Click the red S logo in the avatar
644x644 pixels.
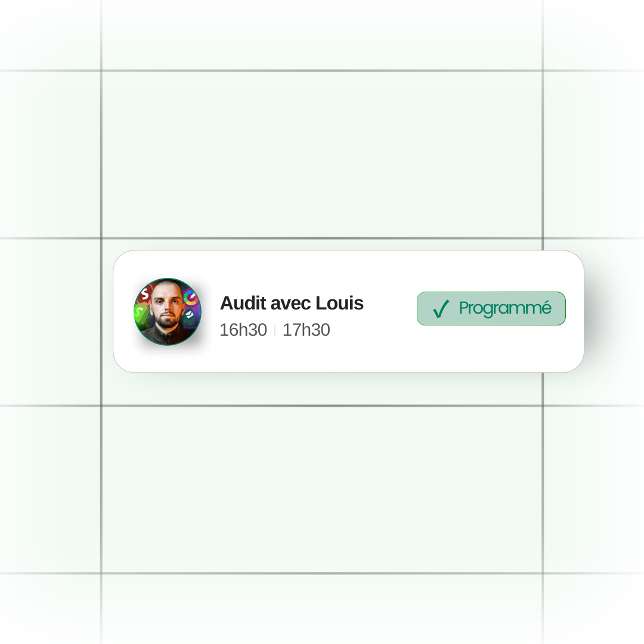pos(145,293)
